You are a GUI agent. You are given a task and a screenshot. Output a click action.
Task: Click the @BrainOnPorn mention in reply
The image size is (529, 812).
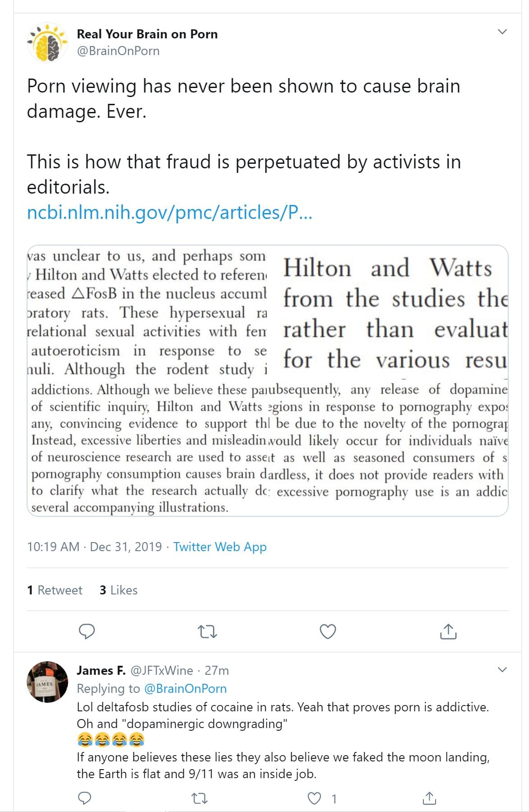click(185, 688)
